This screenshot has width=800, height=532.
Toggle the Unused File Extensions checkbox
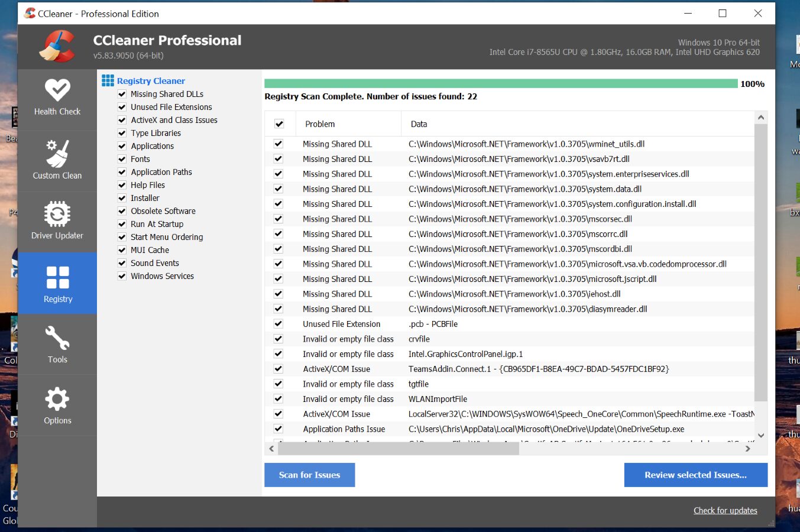click(122, 107)
